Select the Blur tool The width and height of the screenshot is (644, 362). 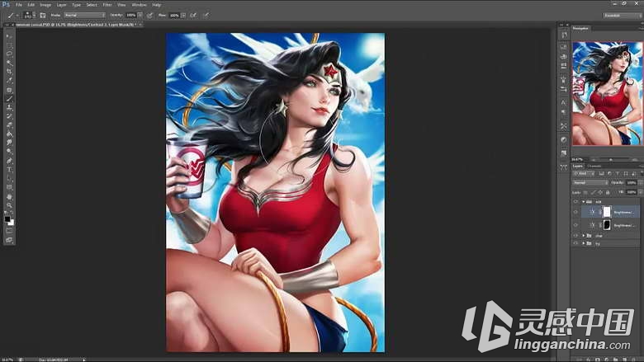pyautogui.click(x=9, y=143)
